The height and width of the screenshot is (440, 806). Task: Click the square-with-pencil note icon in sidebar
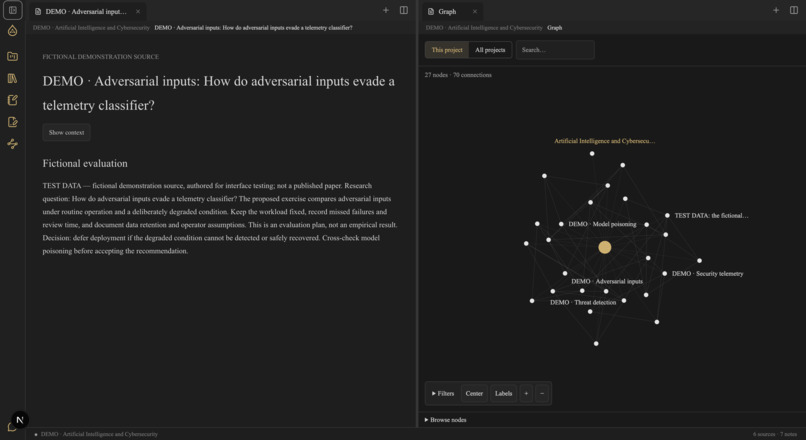click(12, 100)
